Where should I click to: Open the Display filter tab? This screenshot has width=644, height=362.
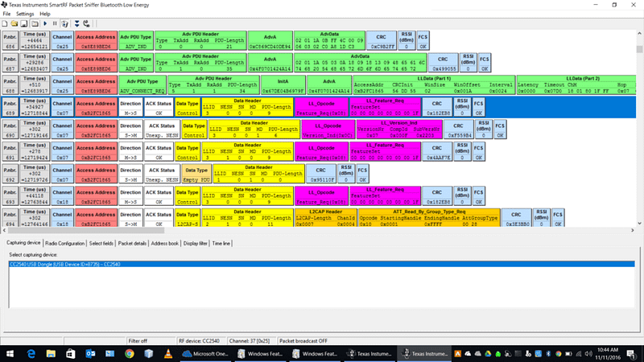point(196,244)
